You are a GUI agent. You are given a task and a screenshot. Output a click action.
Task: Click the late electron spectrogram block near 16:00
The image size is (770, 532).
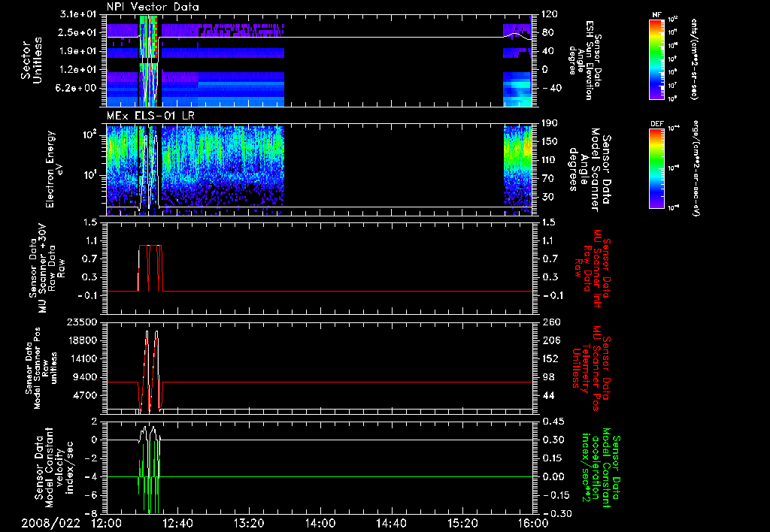pyautogui.click(x=518, y=170)
